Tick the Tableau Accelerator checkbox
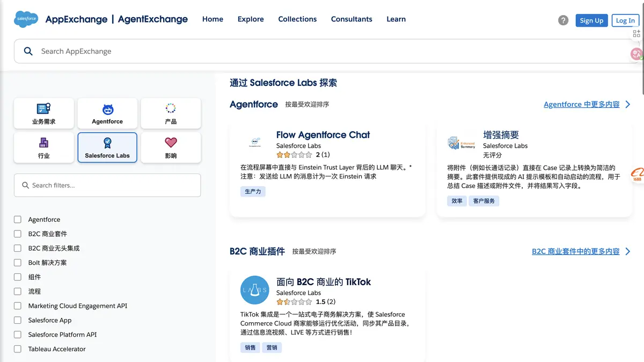Screen dimensions: 644x362 [x=18, y=349]
